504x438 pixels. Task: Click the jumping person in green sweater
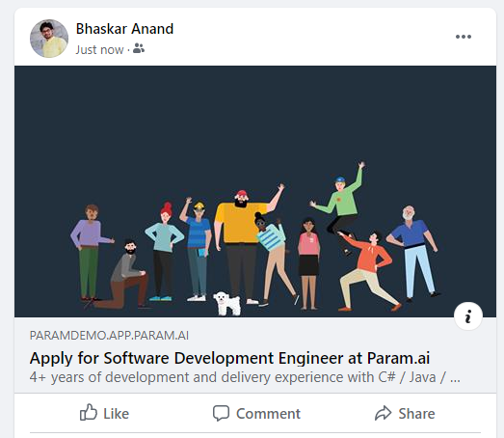(341, 205)
